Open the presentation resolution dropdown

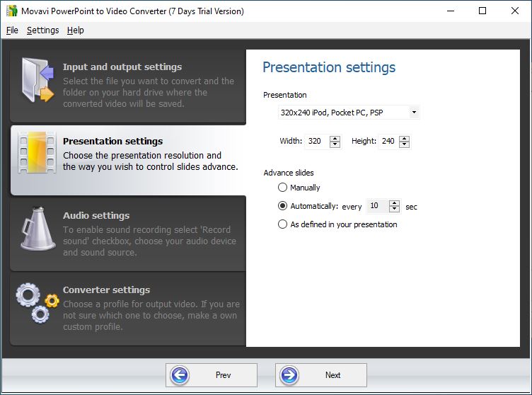349,113
